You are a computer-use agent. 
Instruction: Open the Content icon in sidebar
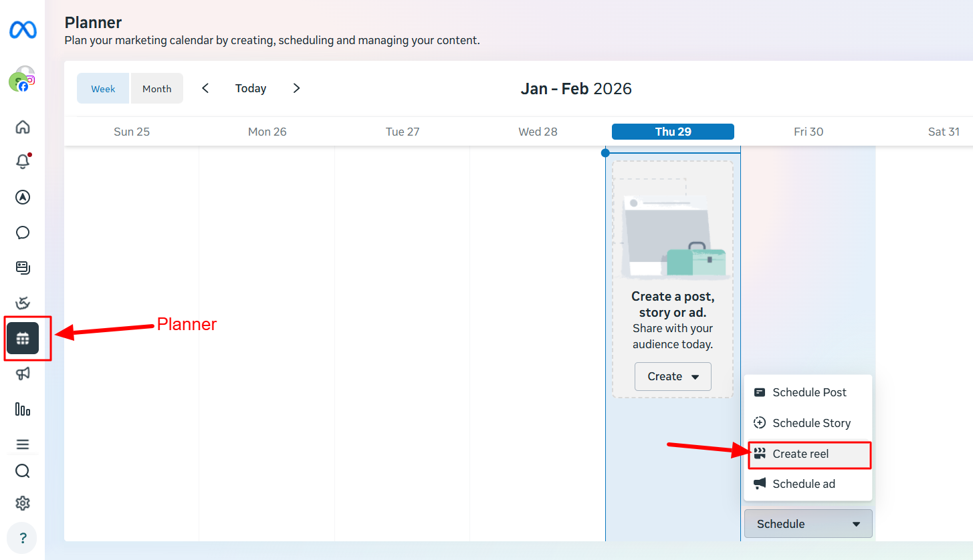point(23,268)
